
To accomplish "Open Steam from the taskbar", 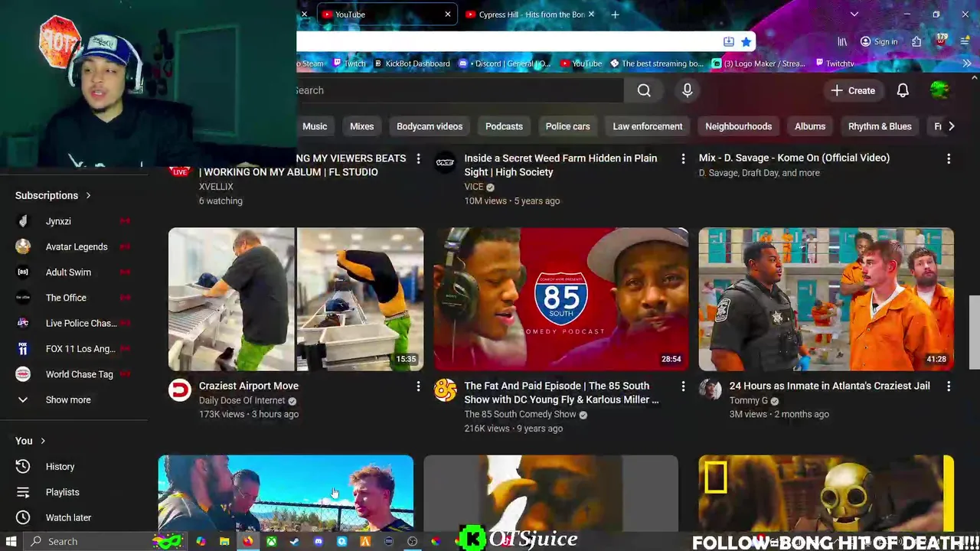I will (x=294, y=542).
